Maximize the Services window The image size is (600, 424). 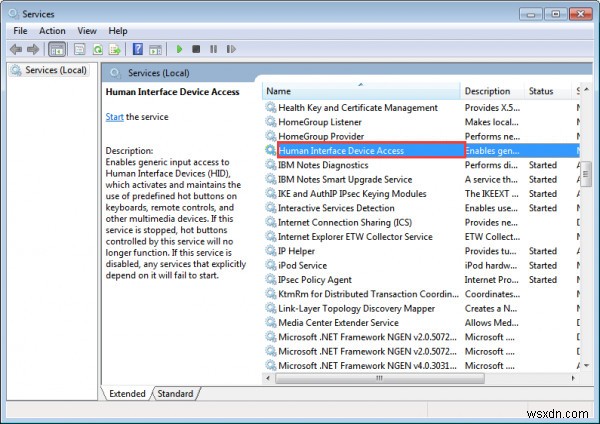click(x=556, y=14)
